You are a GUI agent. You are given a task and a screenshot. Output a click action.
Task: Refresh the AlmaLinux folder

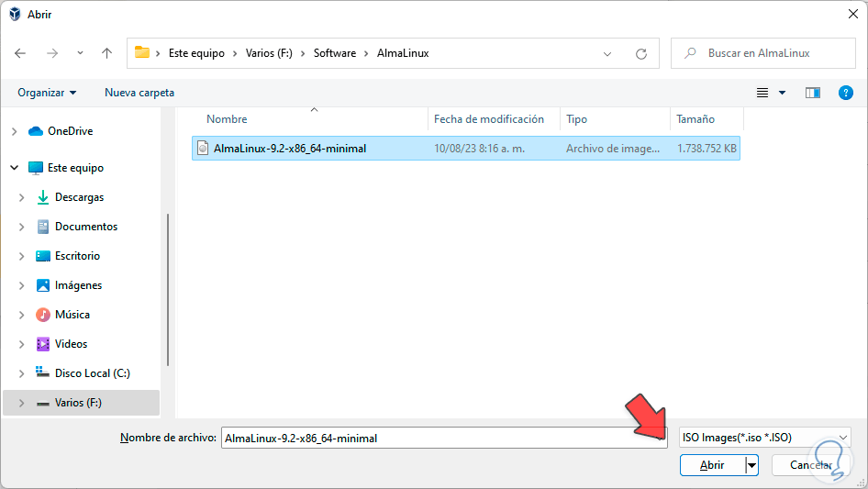tap(641, 54)
